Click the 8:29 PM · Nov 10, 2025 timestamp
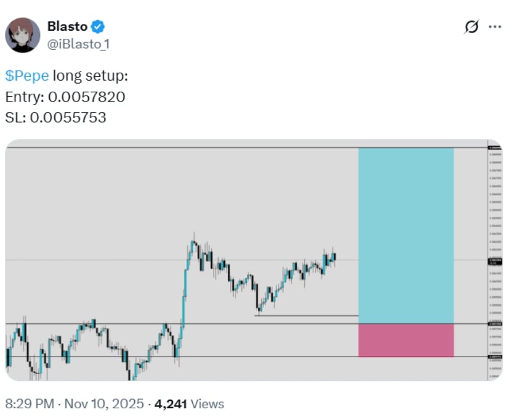The image size is (508, 420). [74, 404]
